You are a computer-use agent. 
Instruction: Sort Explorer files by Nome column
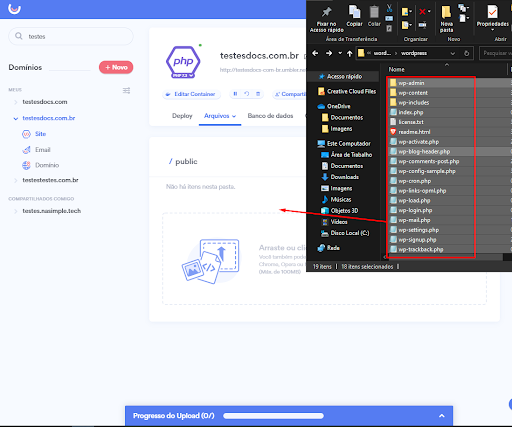point(397,69)
